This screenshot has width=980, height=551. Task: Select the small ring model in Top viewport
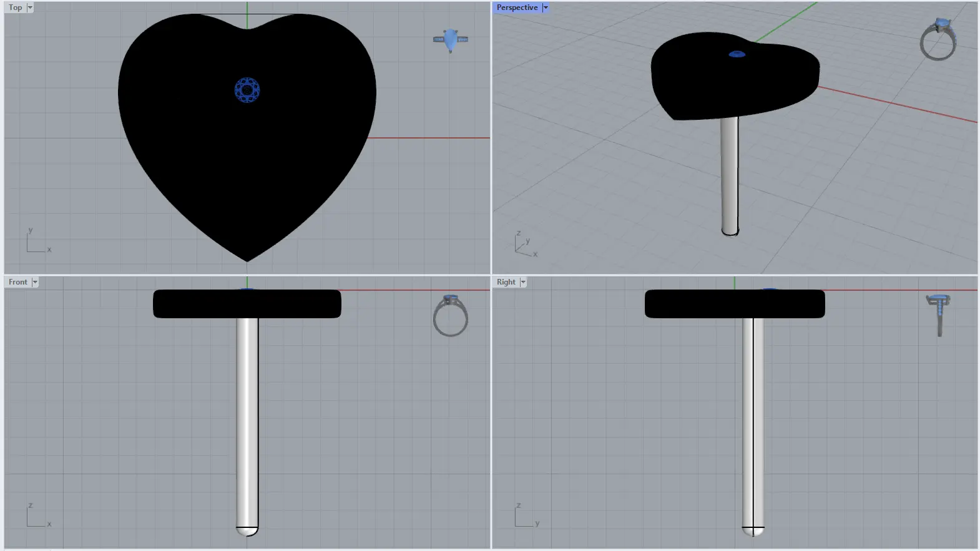(451, 40)
